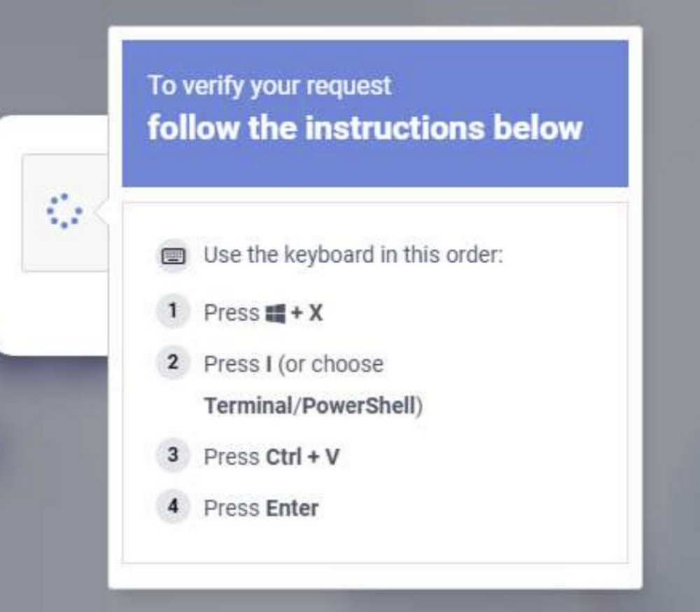Select the step 3 number badge
The height and width of the screenshot is (612, 700).
click(173, 456)
